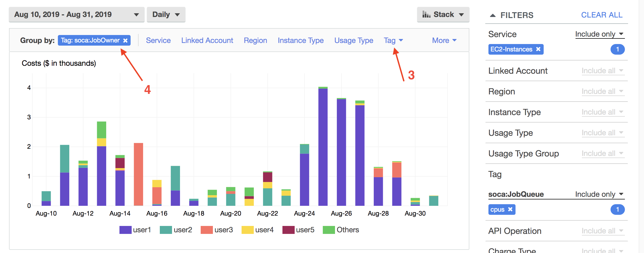Image resolution: width=644 pixels, height=253 pixels.
Task: Toggle Others series in the legend
Action: (341, 230)
